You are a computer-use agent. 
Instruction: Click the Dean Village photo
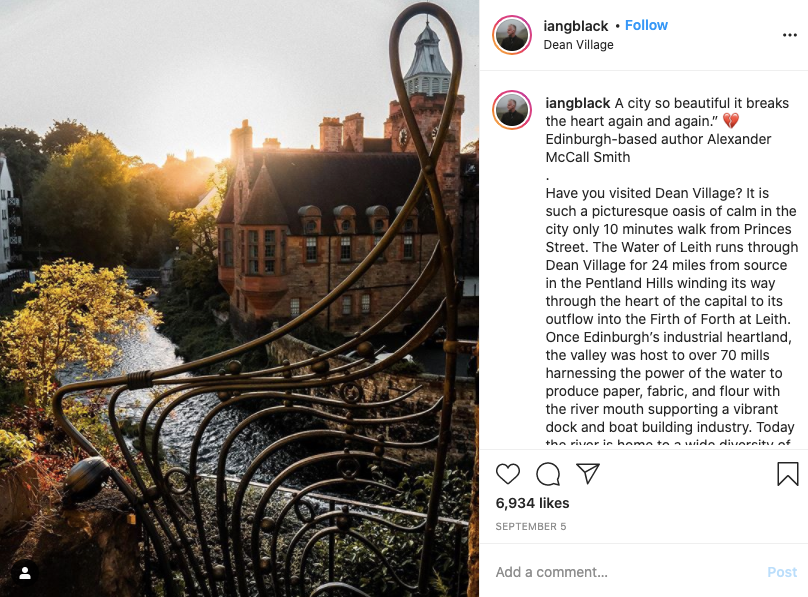pos(240,299)
